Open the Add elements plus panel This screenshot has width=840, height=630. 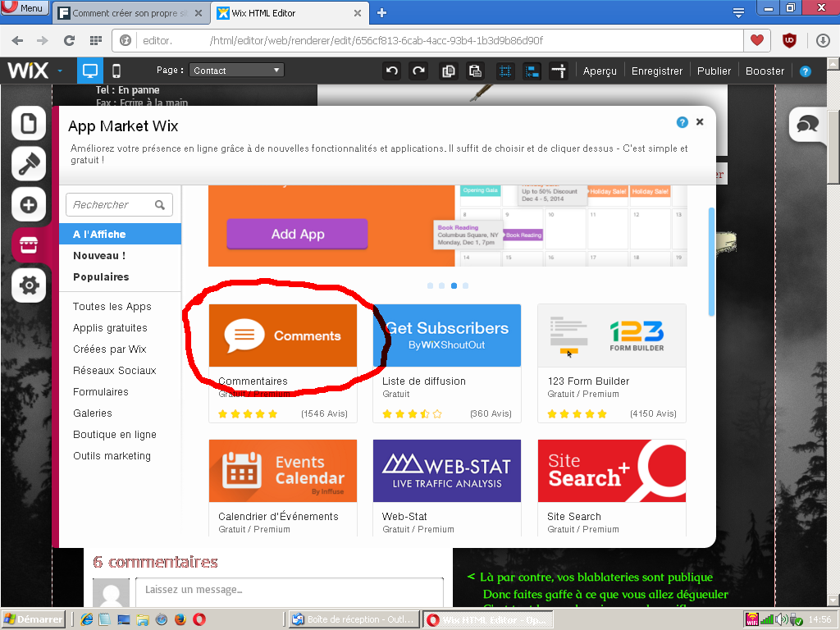click(x=29, y=204)
